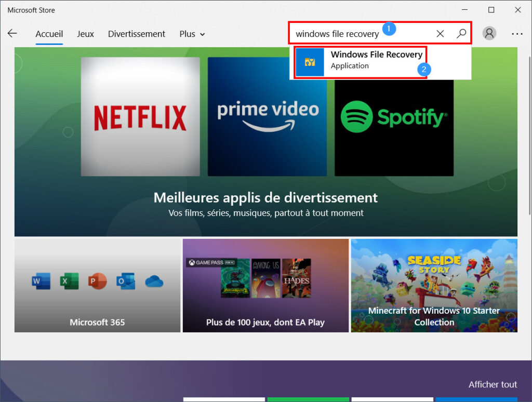532x402 pixels.
Task: Click the Word icon in Microsoft 365 card
Action: [x=41, y=281]
